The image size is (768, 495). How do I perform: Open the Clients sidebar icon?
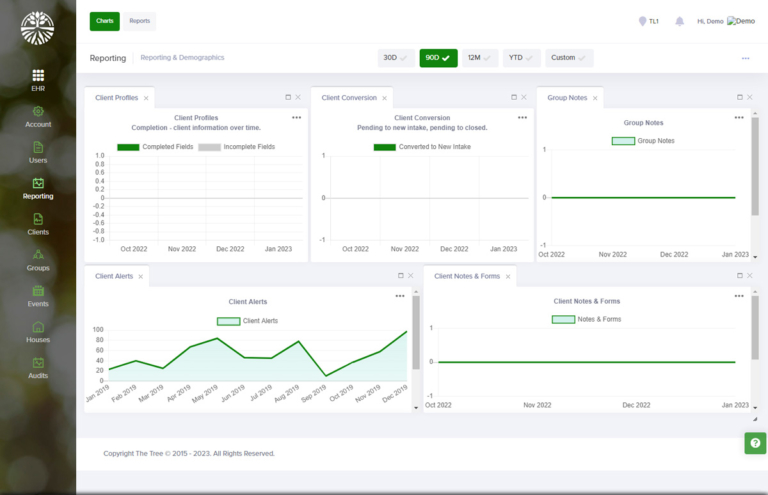coord(38,220)
